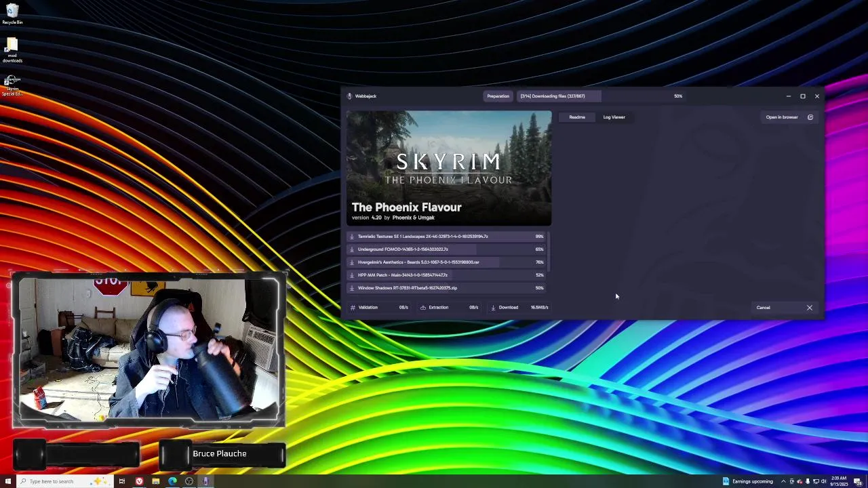Click the external-link icon beside Open in browser
Viewport: 868px width, 488px height.
click(810, 117)
